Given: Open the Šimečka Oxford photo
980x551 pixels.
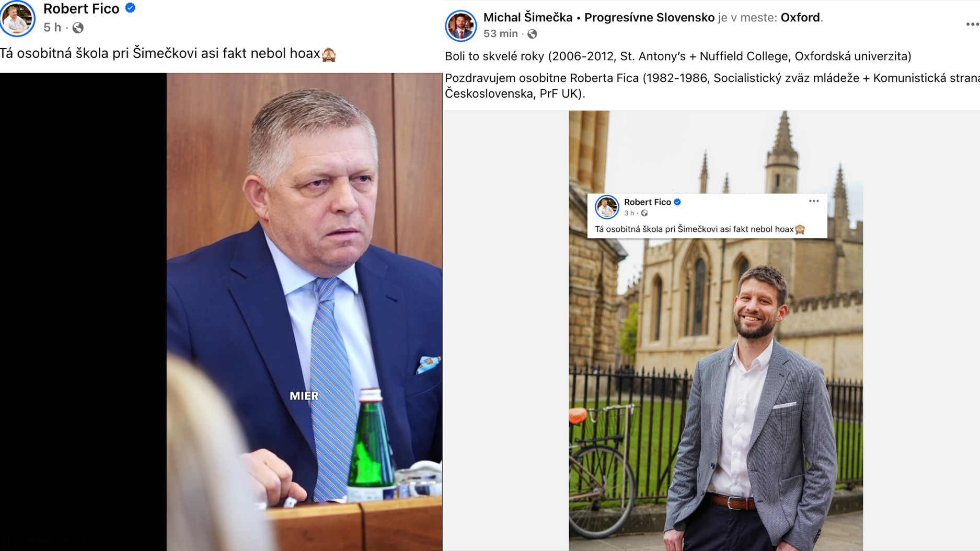Looking at the screenshot, I should (x=716, y=331).
